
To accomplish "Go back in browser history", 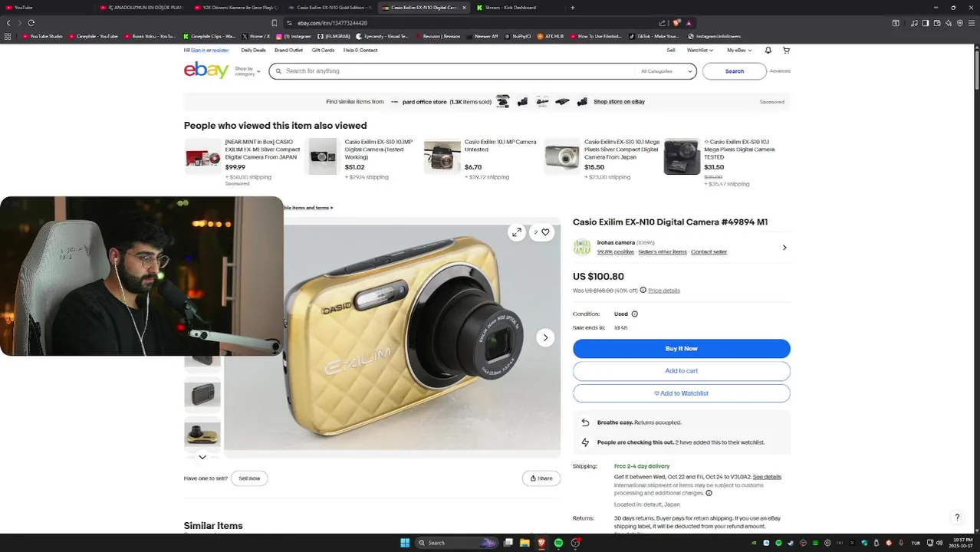I will 9,23.
